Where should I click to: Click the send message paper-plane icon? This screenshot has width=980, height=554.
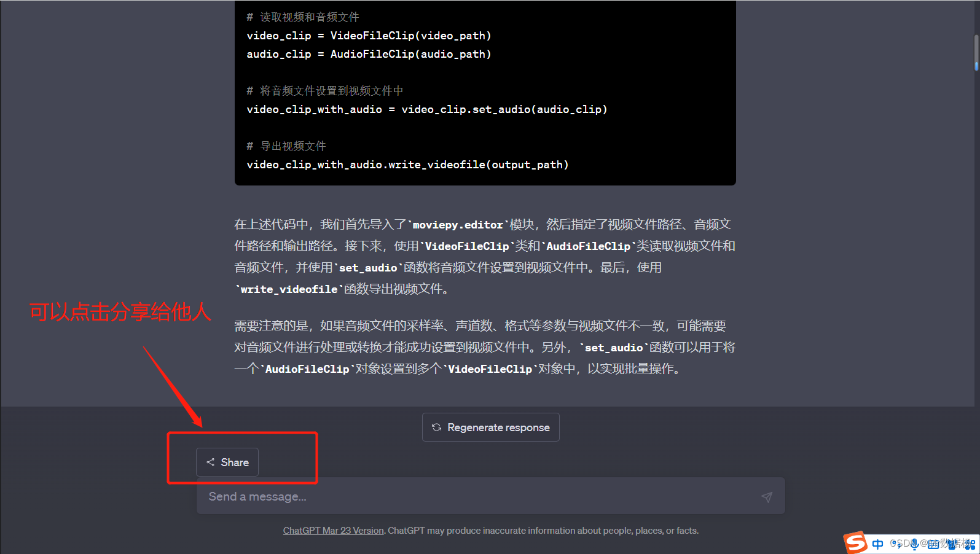(x=767, y=497)
